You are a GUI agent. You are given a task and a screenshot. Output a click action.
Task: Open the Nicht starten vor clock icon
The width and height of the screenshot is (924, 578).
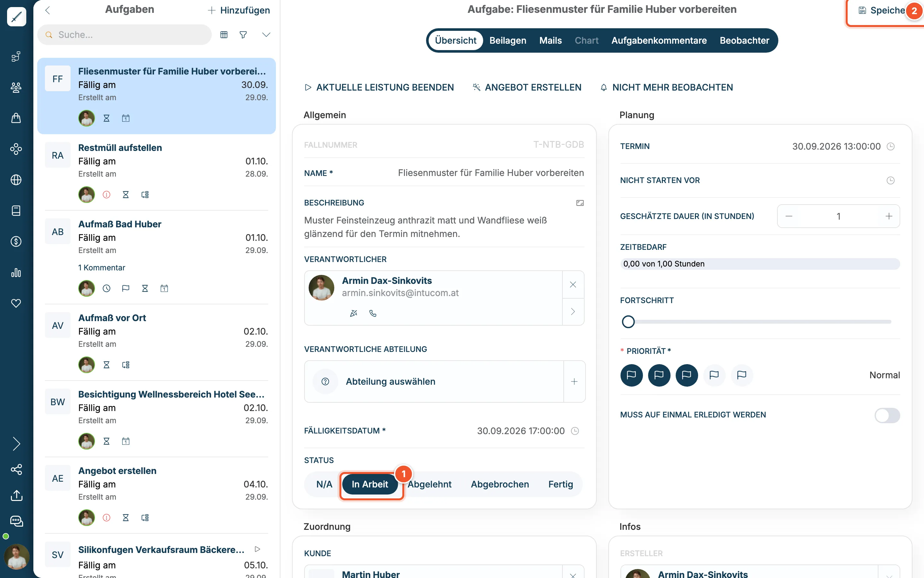[890, 180]
